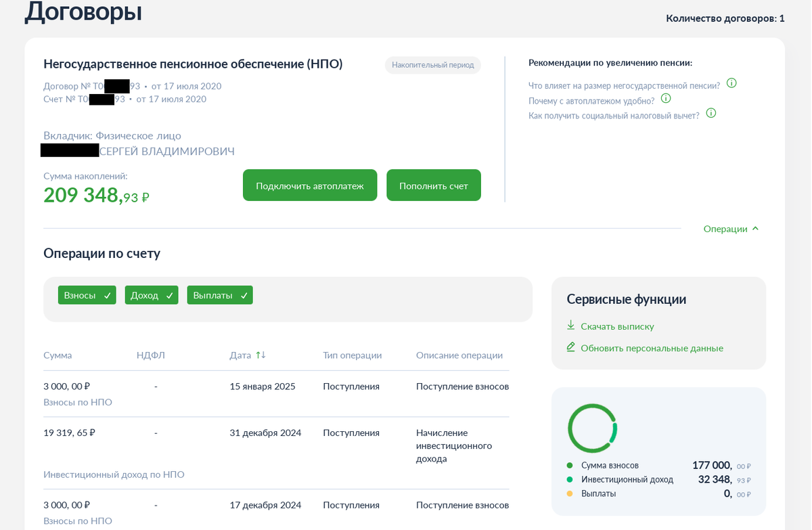Turn off the Выплаты filter
The width and height of the screenshot is (812, 530).
219,294
